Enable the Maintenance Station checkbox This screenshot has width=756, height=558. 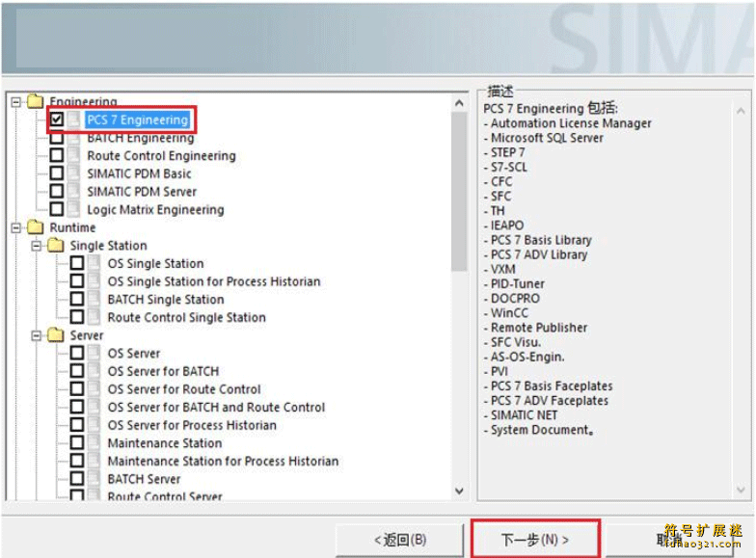pyautogui.click(x=77, y=443)
